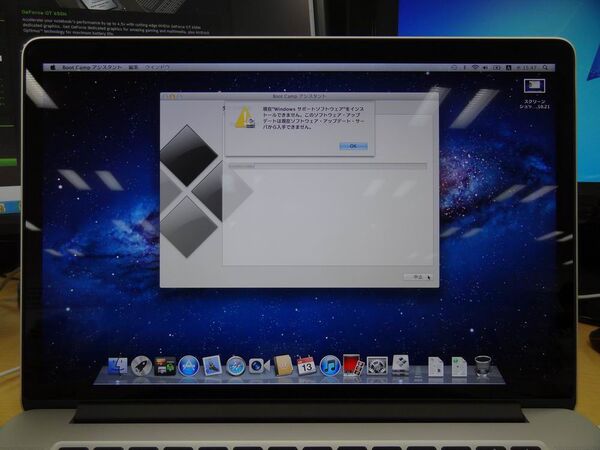Open Mail from the Dock
600x450 pixels.
pos(212,365)
